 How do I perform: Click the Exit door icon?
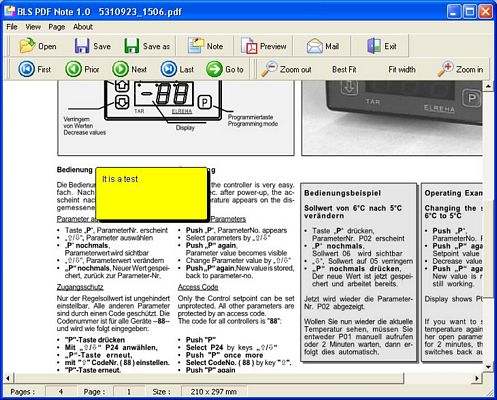pyautogui.click(x=374, y=46)
